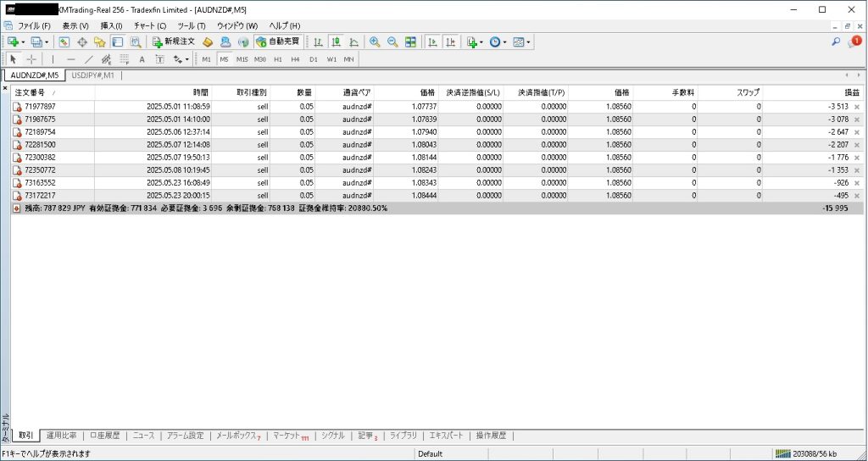The image size is (868, 461).
Task: Select the draw trendline tool
Action: pos(89,59)
